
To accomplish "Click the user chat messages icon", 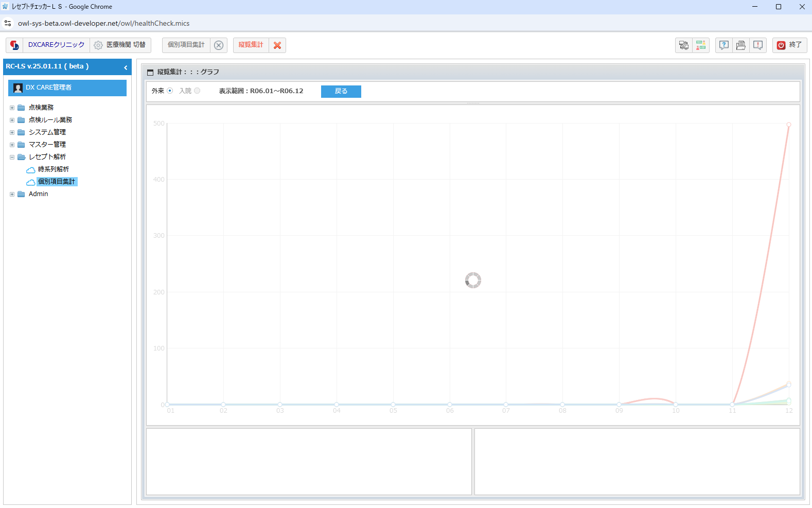I will pos(701,45).
